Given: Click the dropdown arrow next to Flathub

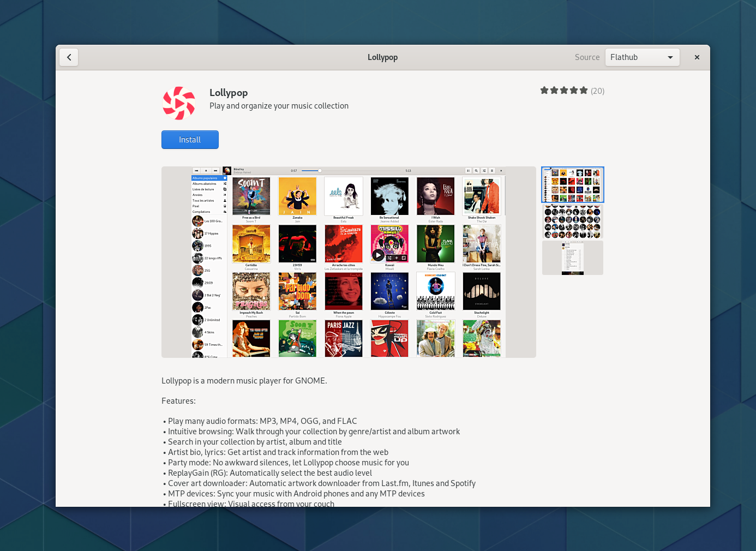Looking at the screenshot, I should (670, 57).
